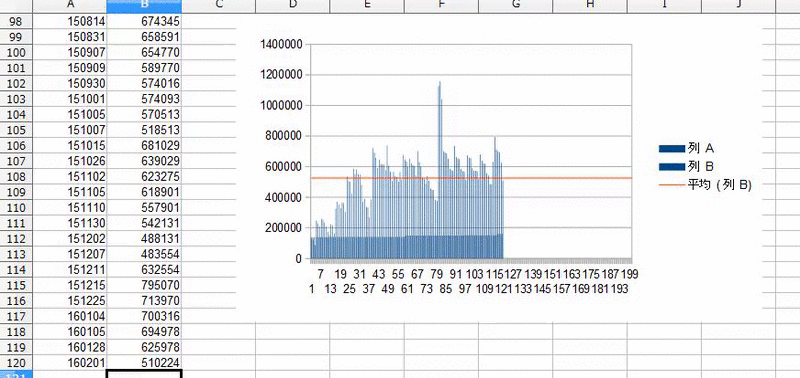Click cell containing 658591
Screen dimensions: 800x378
[144, 37]
